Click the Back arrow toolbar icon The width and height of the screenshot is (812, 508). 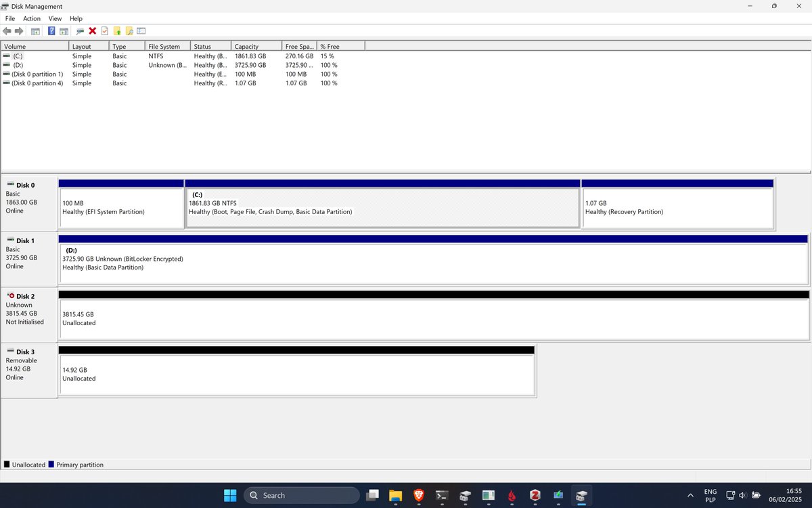coord(7,31)
